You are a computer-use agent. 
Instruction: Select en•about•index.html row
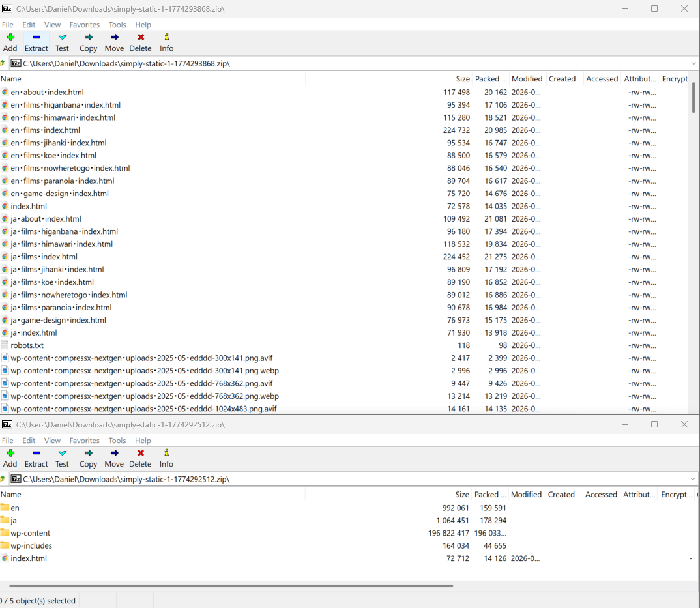tap(343, 93)
